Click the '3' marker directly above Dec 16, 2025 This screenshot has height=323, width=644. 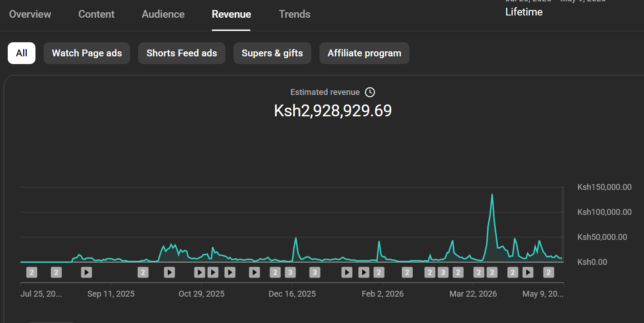point(290,272)
